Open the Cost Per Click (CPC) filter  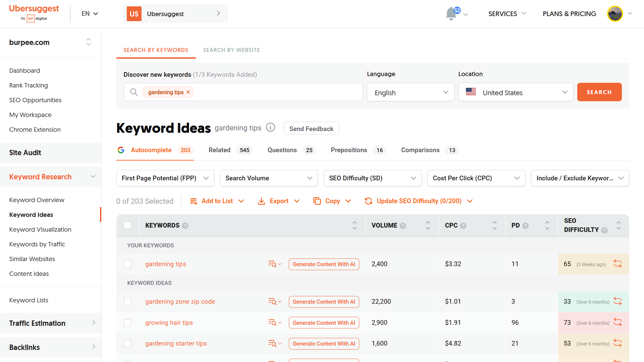[x=476, y=178]
